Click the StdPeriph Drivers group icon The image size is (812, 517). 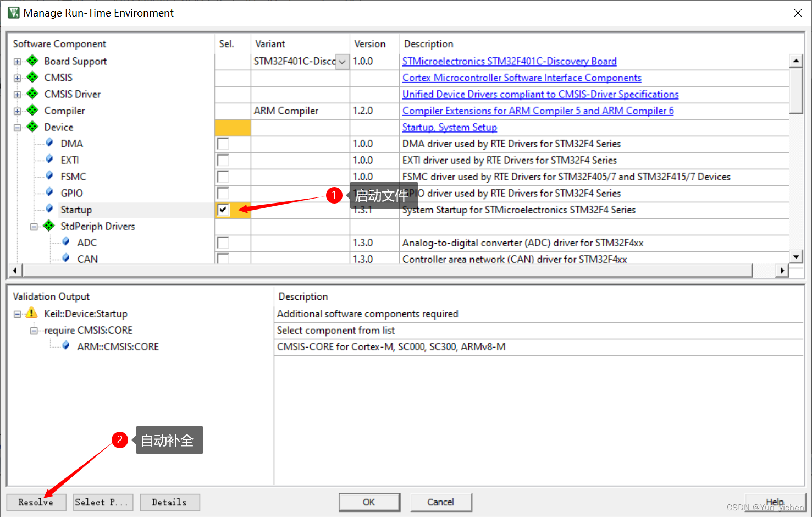pyautogui.click(x=49, y=226)
